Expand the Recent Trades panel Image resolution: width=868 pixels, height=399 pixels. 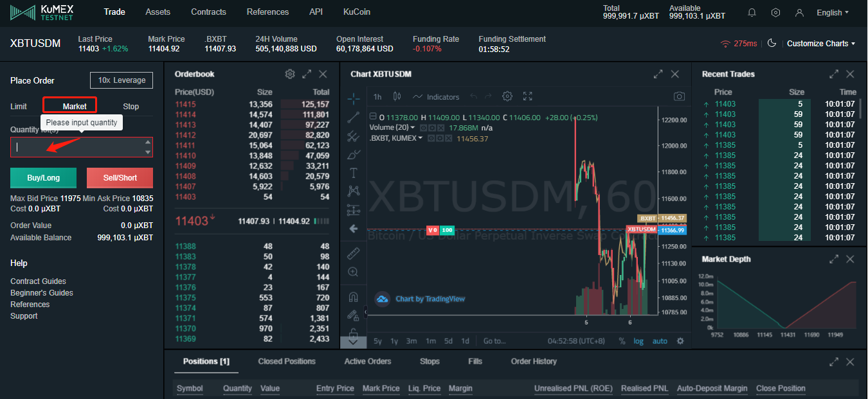[x=834, y=74]
